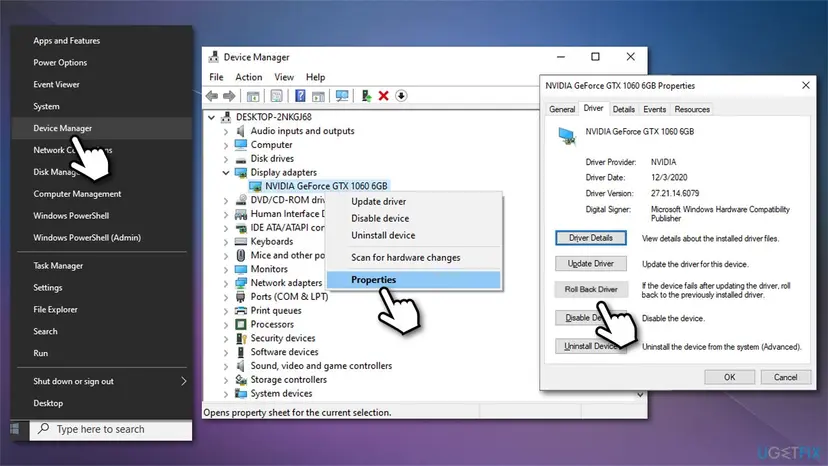Screen dimensions: 828x466
Task: Click the Driver Details button
Action: (591, 238)
